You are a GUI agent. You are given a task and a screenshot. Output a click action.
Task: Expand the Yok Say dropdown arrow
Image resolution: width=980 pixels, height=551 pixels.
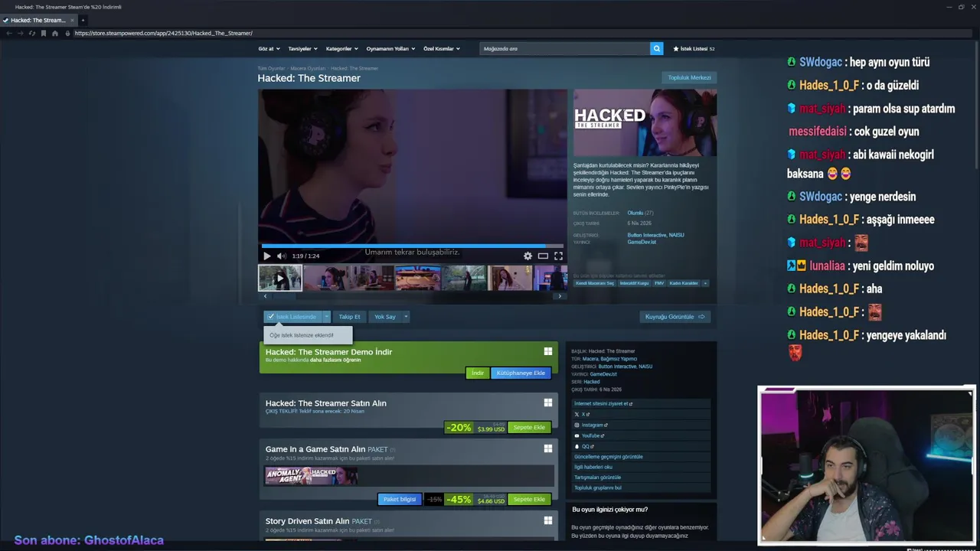(406, 317)
